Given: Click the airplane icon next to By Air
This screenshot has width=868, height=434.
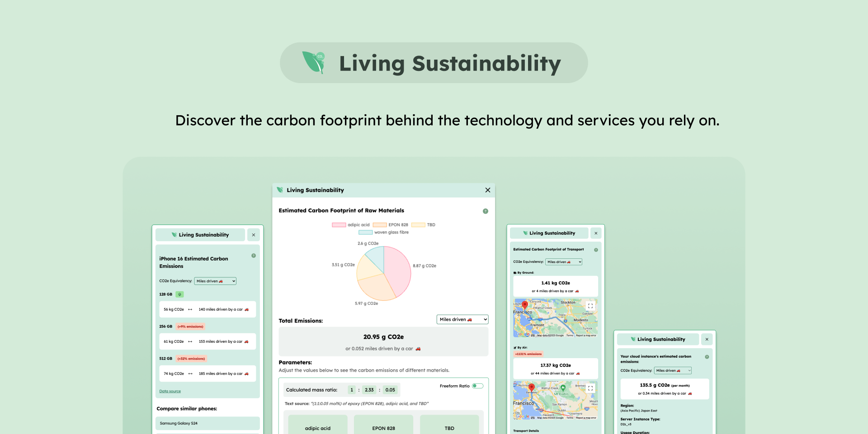Looking at the screenshot, I should tap(515, 348).
